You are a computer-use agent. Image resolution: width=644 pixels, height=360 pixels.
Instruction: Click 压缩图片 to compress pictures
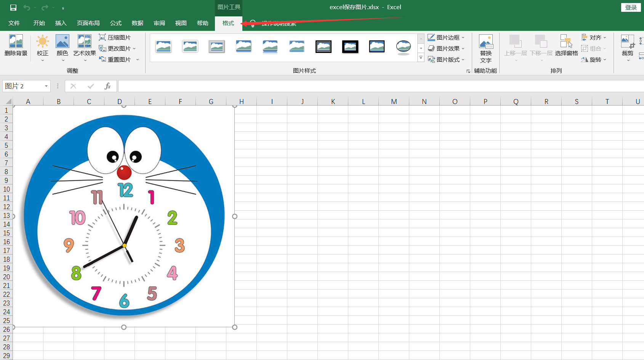pos(115,37)
